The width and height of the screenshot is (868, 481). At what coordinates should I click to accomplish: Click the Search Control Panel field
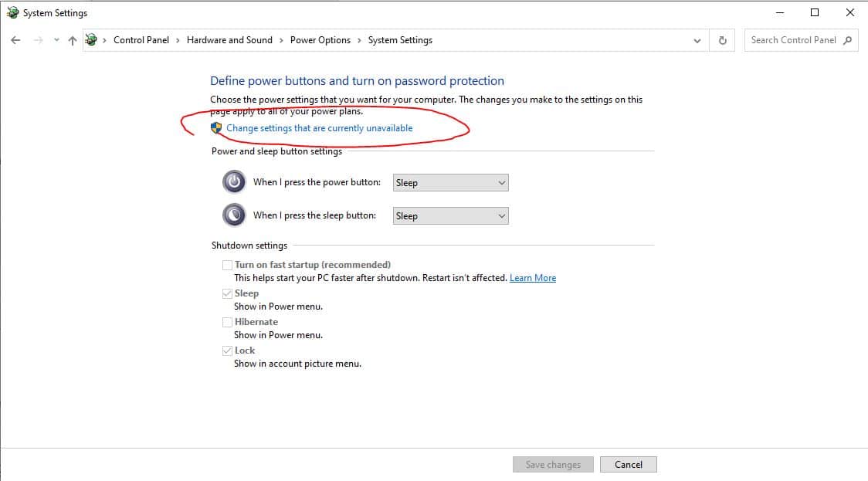(793, 40)
